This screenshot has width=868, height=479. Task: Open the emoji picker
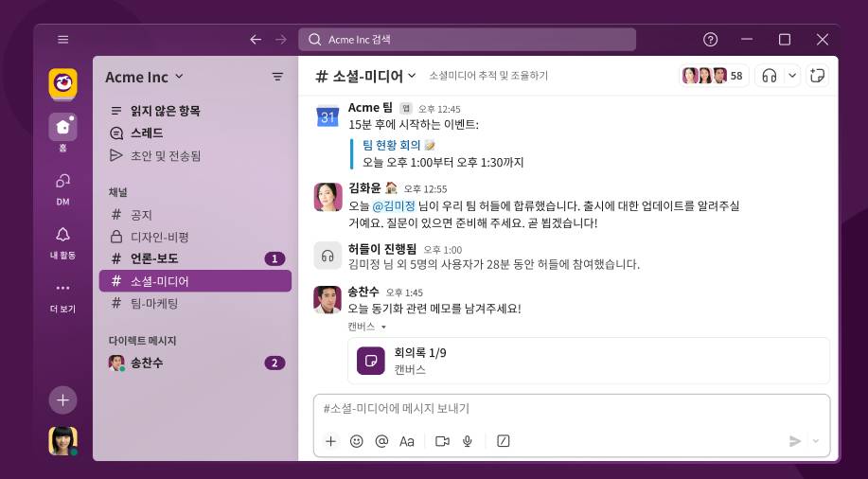click(357, 441)
